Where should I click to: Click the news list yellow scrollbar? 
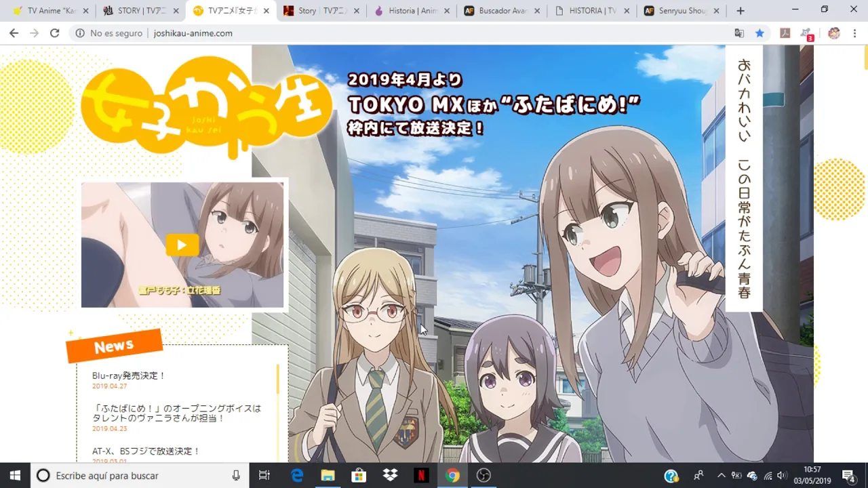(x=277, y=380)
